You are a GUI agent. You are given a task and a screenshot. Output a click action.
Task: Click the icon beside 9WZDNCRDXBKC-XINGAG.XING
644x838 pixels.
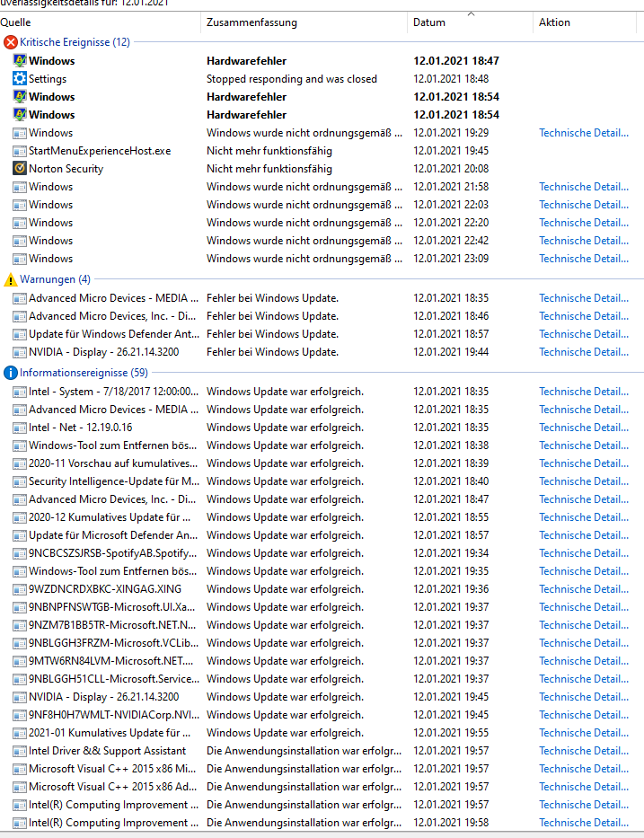(x=20, y=589)
